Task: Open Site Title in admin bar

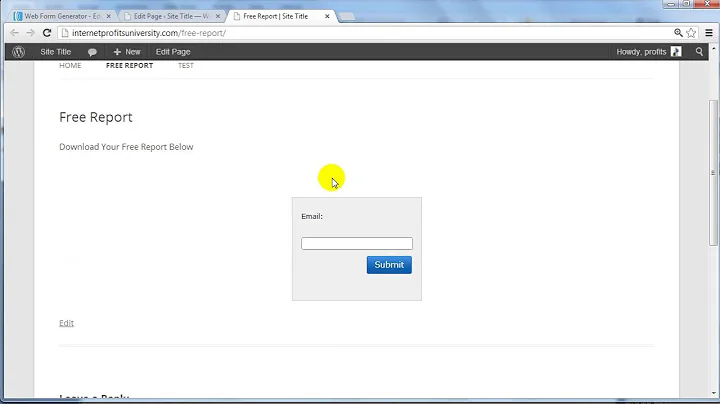Action: click(56, 52)
